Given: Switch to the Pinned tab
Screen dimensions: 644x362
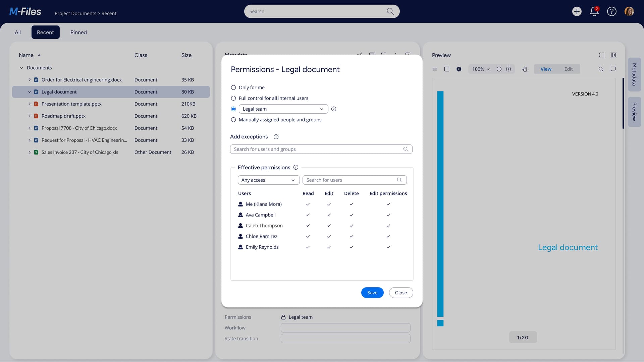Looking at the screenshot, I should click(x=78, y=32).
